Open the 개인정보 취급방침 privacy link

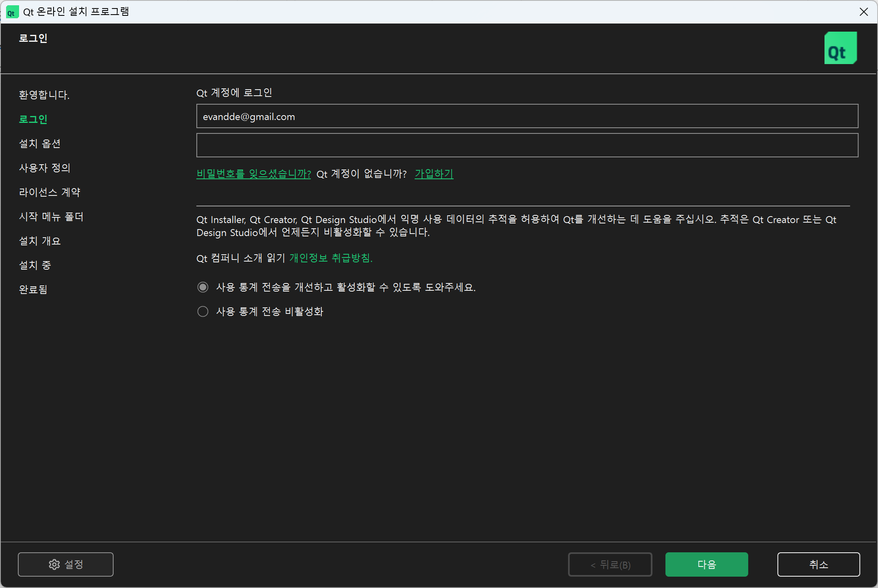[x=330, y=258]
